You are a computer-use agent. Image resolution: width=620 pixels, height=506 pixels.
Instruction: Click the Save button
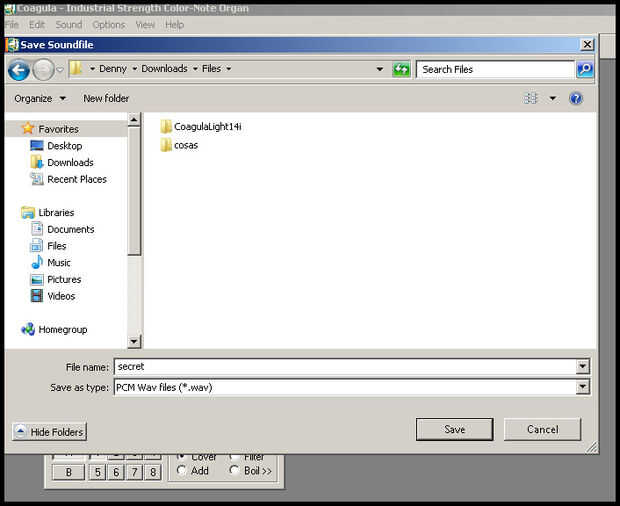coord(454,429)
